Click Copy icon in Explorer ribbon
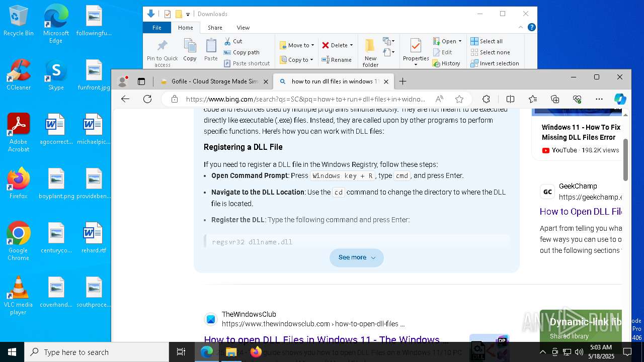This screenshot has height=362, width=644. click(190, 50)
